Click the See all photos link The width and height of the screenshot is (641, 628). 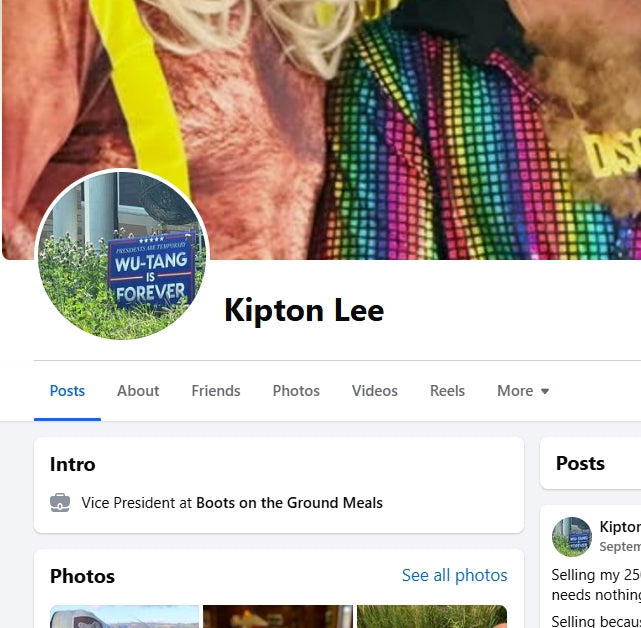[x=455, y=575]
